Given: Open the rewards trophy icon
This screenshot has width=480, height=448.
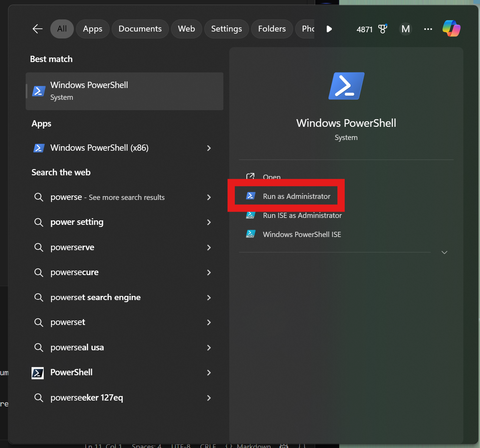Looking at the screenshot, I should tap(383, 29).
